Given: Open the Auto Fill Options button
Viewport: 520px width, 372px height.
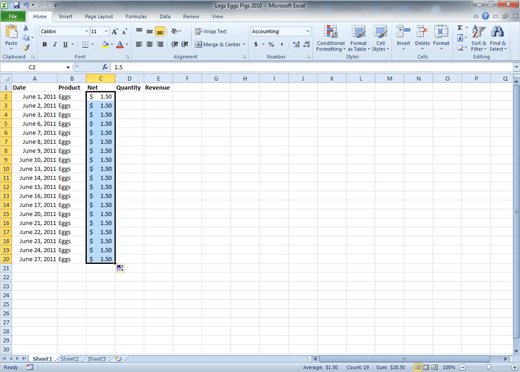Looking at the screenshot, I should pyautogui.click(x=120, y=268).
